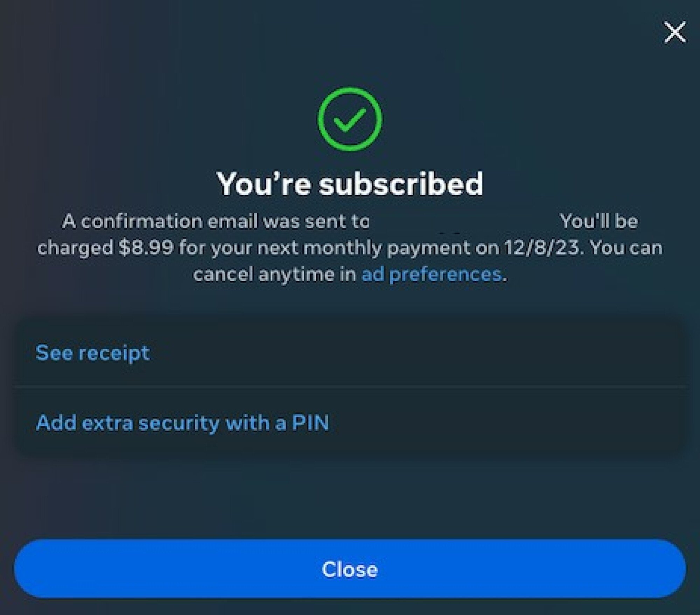This screenshot has height=615, width=700.
Task: Open the ad preferences link
Action: pos(431,274)
